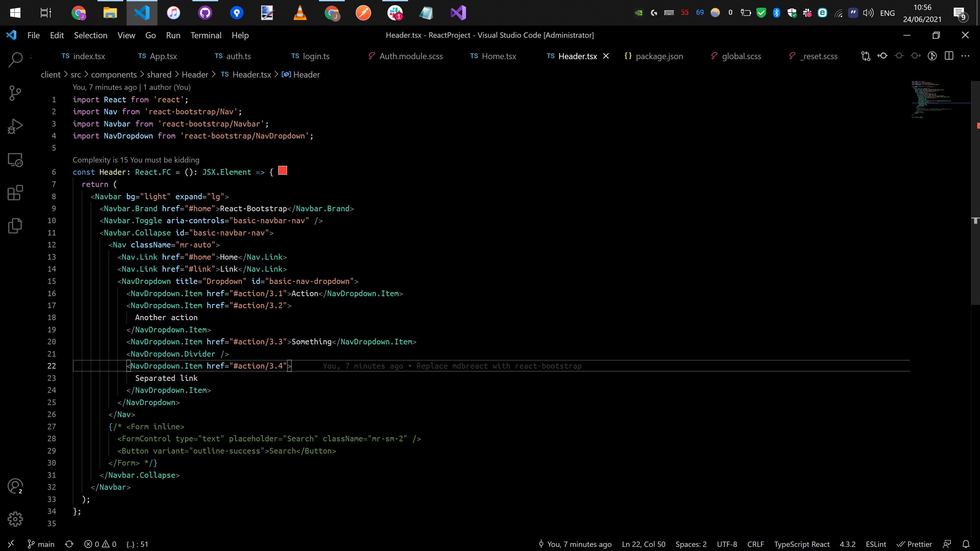Open the Search icon in activity bar

point(15,60)
